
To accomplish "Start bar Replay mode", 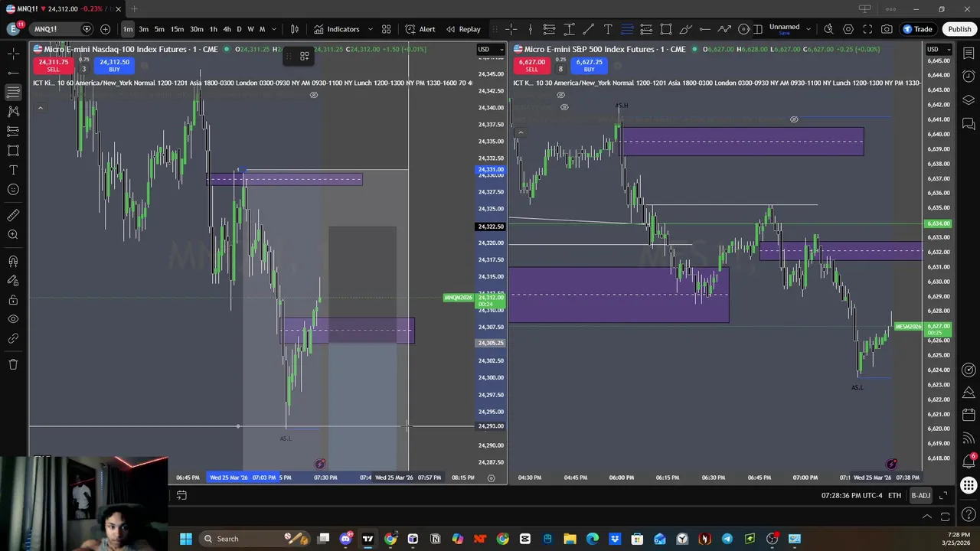I will pos(463,29).
